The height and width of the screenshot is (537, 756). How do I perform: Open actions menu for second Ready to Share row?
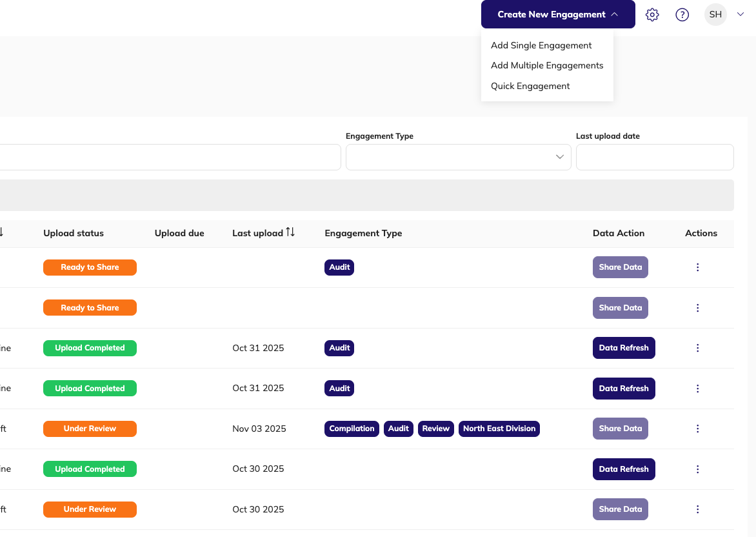697,308
